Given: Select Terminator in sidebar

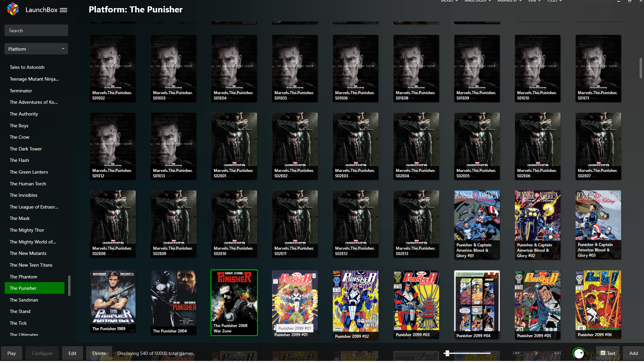Looking at the screenshot, I should (x=35, y=91).
